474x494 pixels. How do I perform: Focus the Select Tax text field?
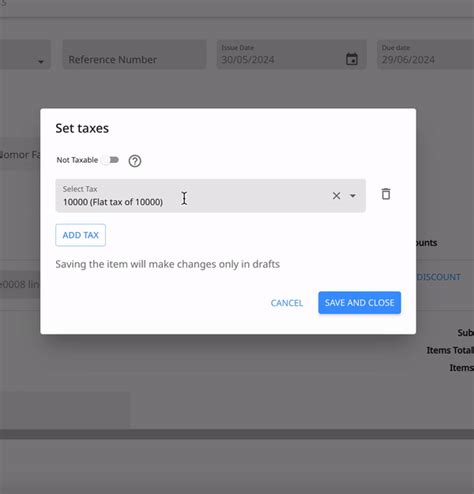coord(193,196)
